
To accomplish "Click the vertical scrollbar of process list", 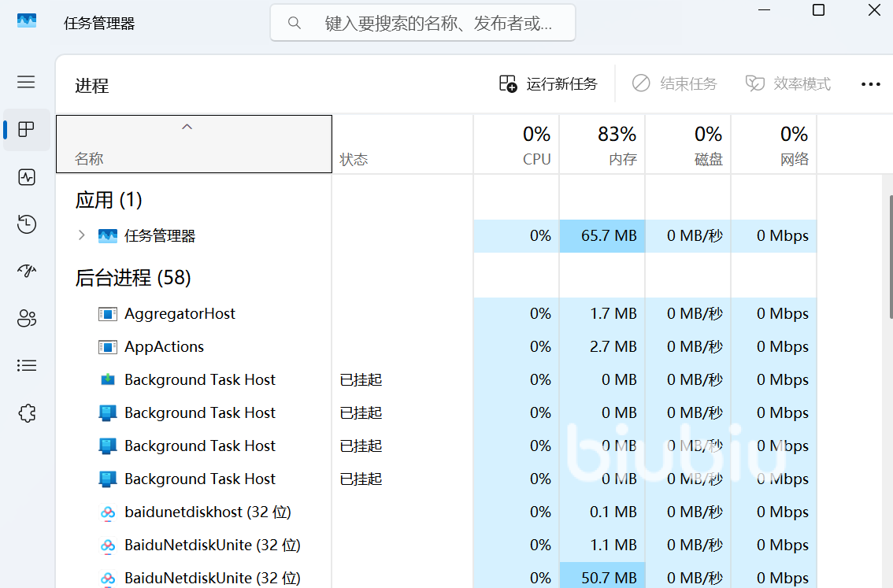I will click(891, 252).
